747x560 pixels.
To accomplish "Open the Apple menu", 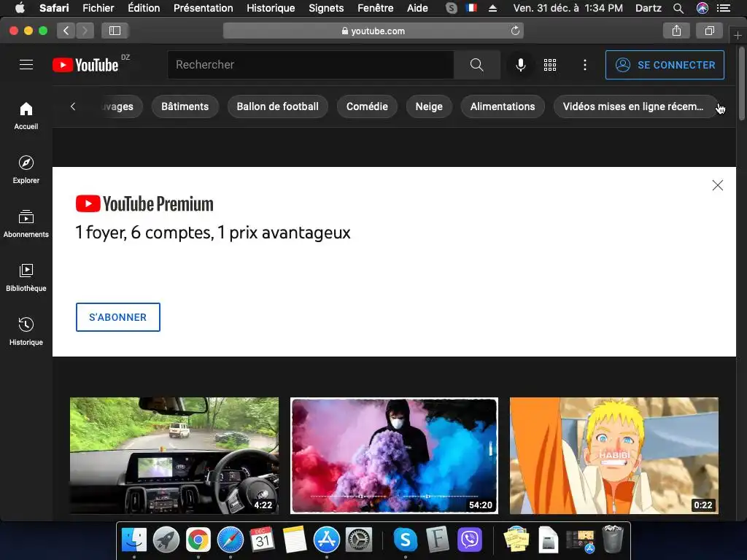I will tap(20, 8).
